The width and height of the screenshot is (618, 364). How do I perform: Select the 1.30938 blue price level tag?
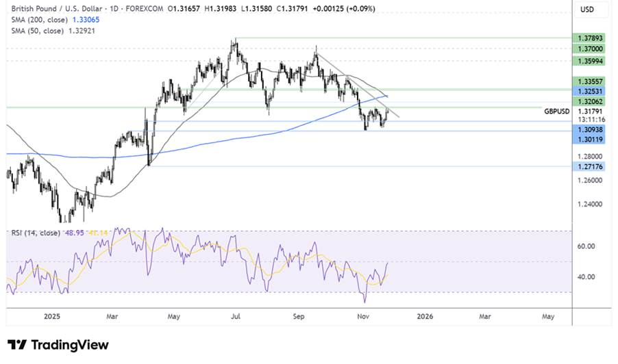tap(590, 129)
